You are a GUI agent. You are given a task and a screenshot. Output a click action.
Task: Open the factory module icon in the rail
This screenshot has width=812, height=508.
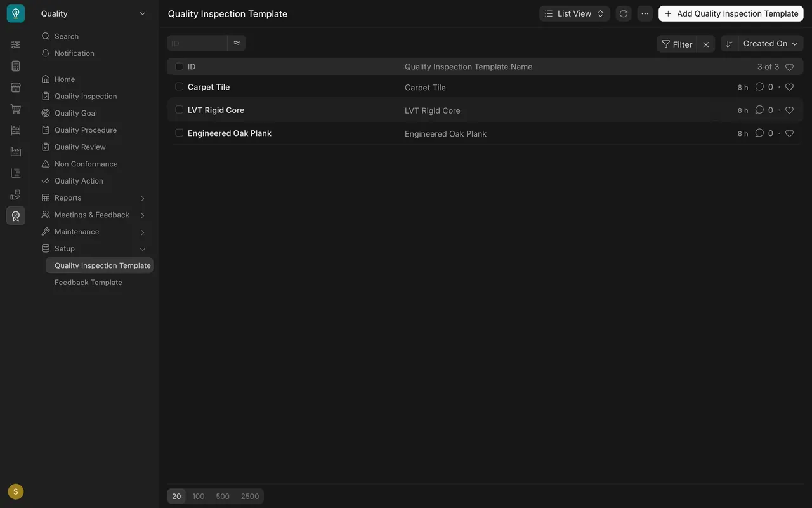16,152
